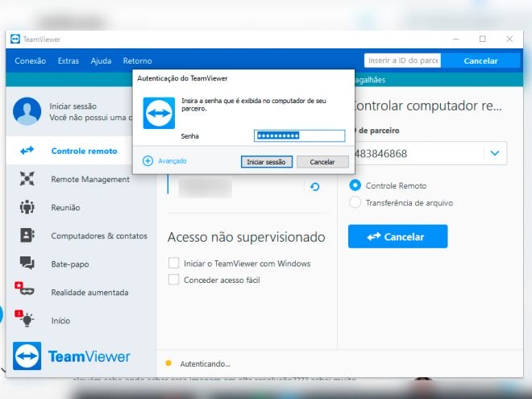This screenshot has height=399, width=532.
Task: Click the Senha password field
Action: tap(300, 135)
